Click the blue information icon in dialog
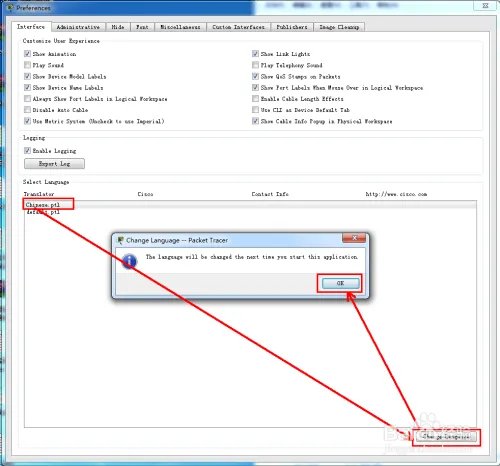 [129, 261]
